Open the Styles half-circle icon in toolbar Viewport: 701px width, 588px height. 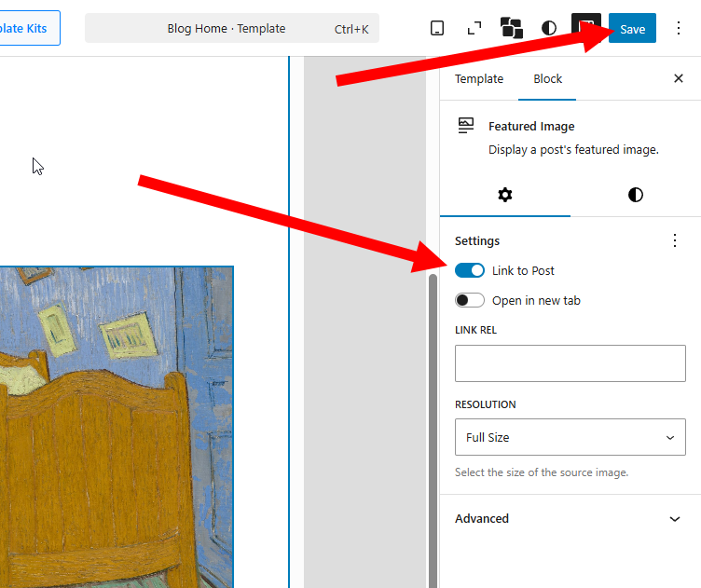tap(549, 28)
